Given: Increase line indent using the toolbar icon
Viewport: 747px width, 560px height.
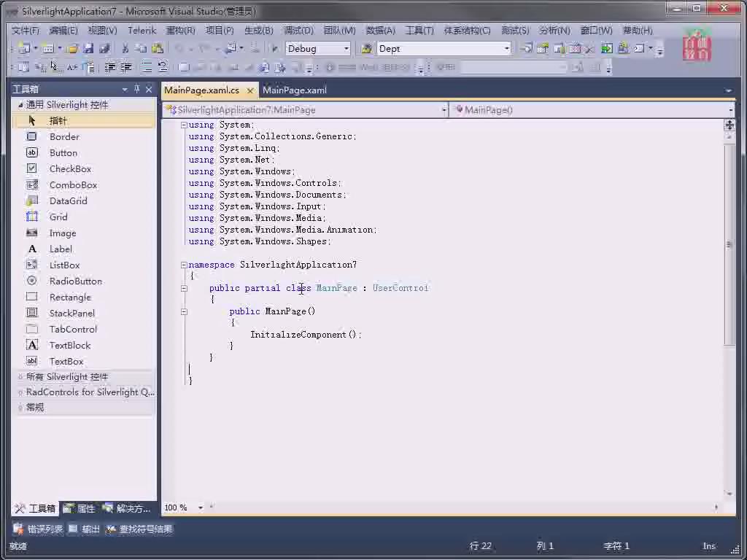Looking at the screenshot, I should point(125,68).
